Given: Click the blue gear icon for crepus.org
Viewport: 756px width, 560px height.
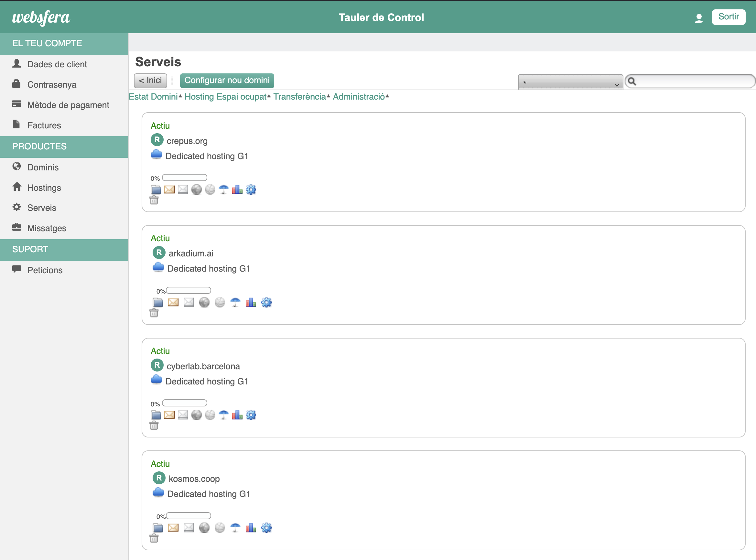Looking at the screenshot, I should [x=251, y=190].
